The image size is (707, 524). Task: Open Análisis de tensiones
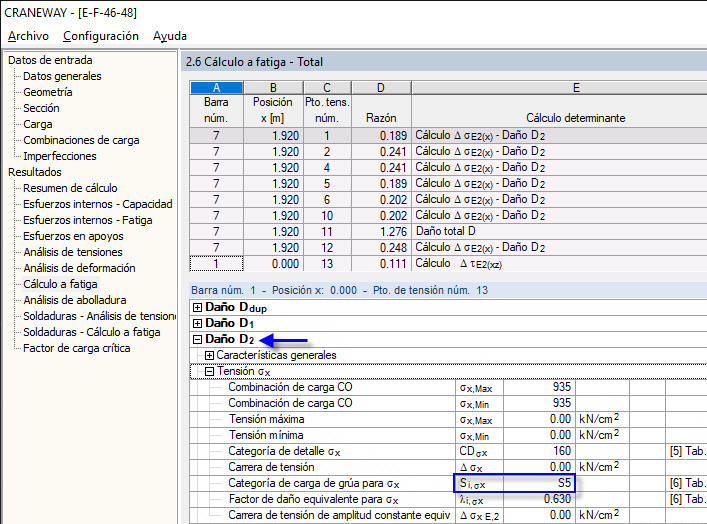[73, 252]
